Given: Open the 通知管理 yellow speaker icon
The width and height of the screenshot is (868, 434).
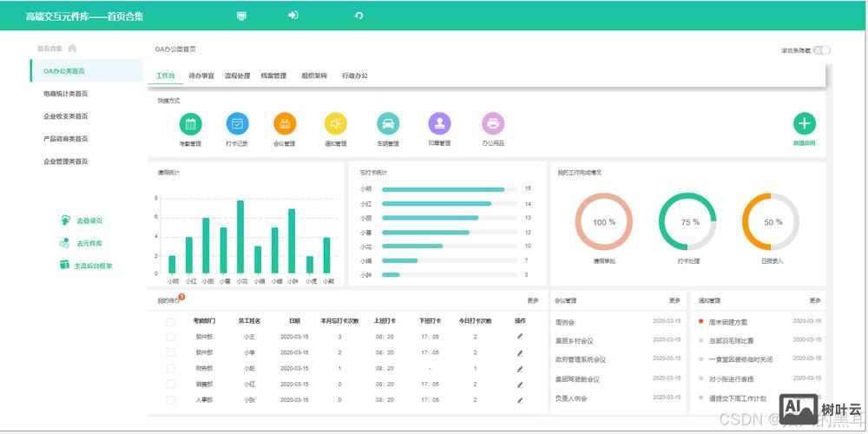Looking at the screenshot, I should (335, 124).
